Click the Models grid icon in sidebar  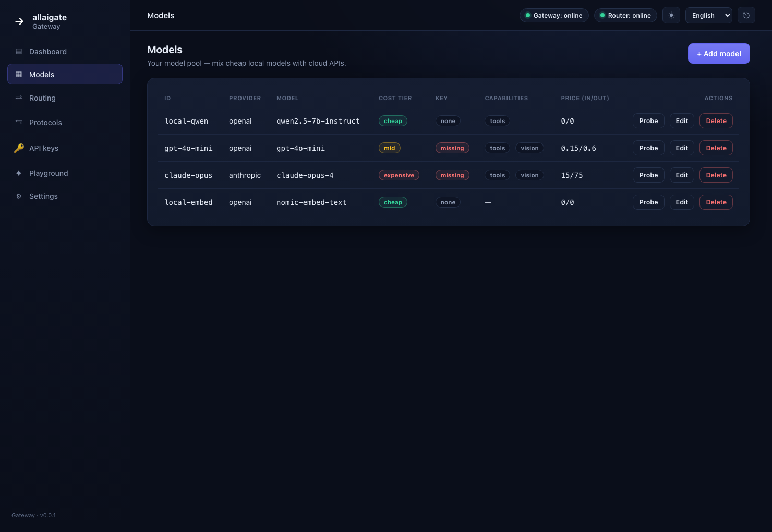pos(19,75)
